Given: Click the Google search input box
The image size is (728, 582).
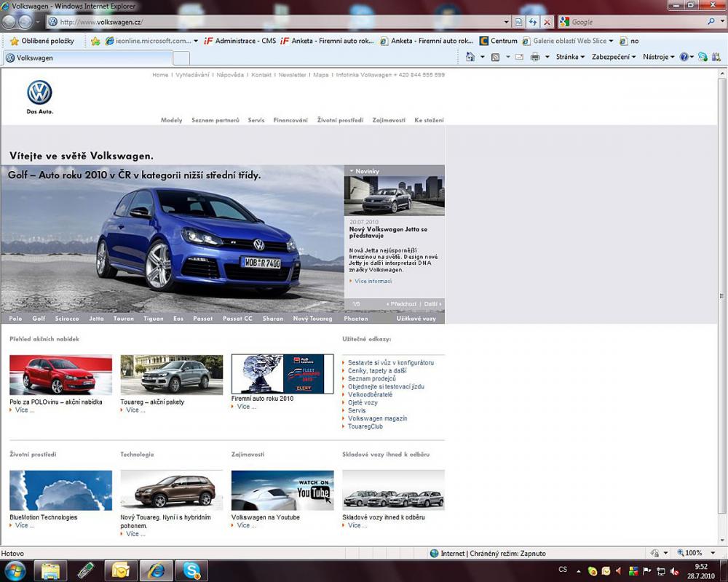Looking at the screenshot, I should pos(638,21).
